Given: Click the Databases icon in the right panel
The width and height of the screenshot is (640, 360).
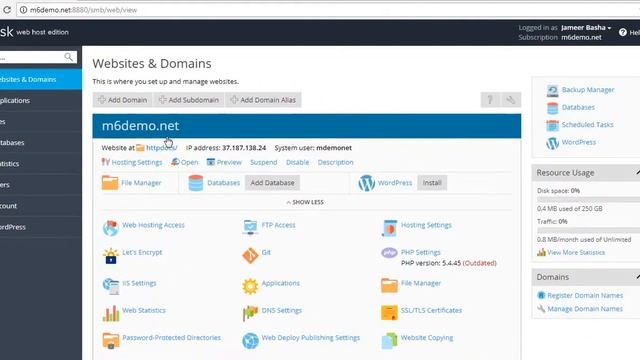Looking at the screenshot, I should (552, 108).
